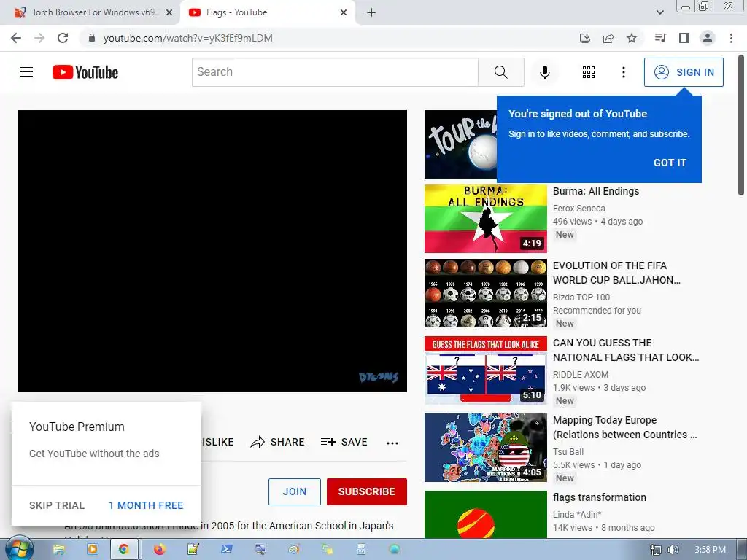Screen dimensions: 747x560
Task: Click the black video player area
Action: [x=212, y=251]
